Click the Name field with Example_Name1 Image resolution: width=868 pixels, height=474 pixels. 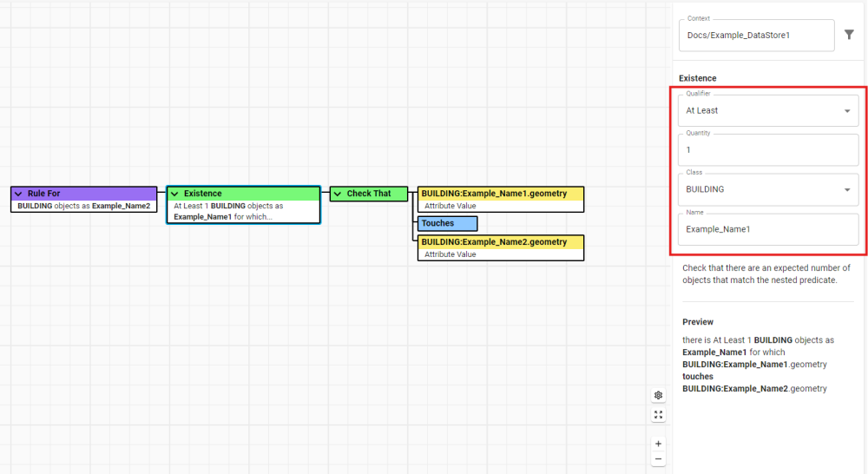point(768,229)
